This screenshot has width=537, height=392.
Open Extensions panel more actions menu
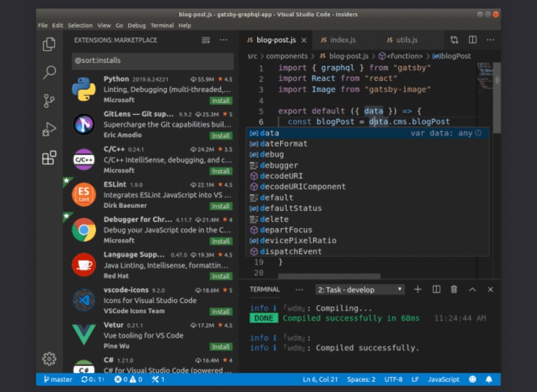coord(224,40)
